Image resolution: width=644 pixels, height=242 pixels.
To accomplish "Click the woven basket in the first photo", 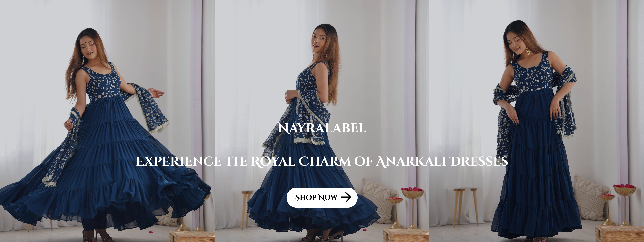I will [192, 237].
